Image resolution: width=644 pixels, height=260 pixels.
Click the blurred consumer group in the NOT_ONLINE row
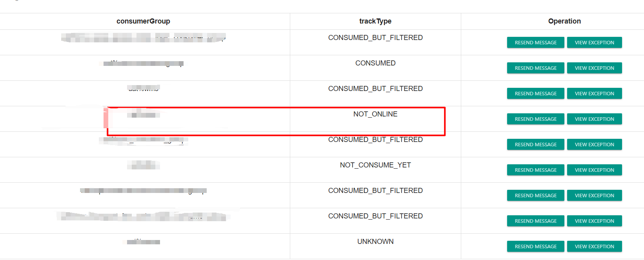[x=144, y=115]
